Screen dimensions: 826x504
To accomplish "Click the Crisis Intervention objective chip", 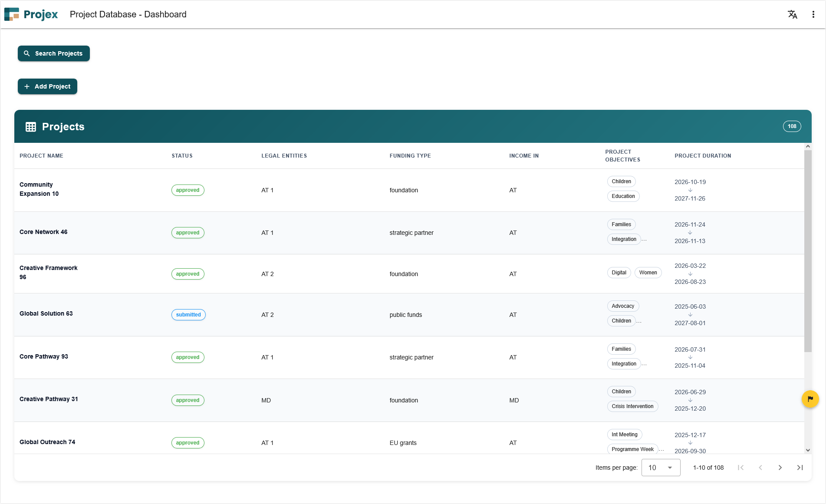I will click(632, 406).
